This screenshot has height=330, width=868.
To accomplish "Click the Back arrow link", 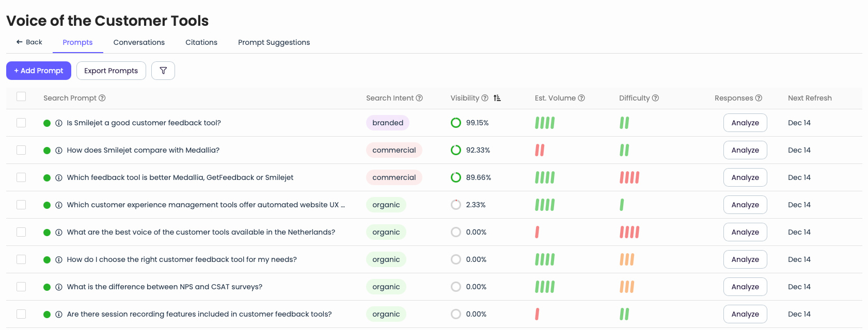I will click(29, 42).
